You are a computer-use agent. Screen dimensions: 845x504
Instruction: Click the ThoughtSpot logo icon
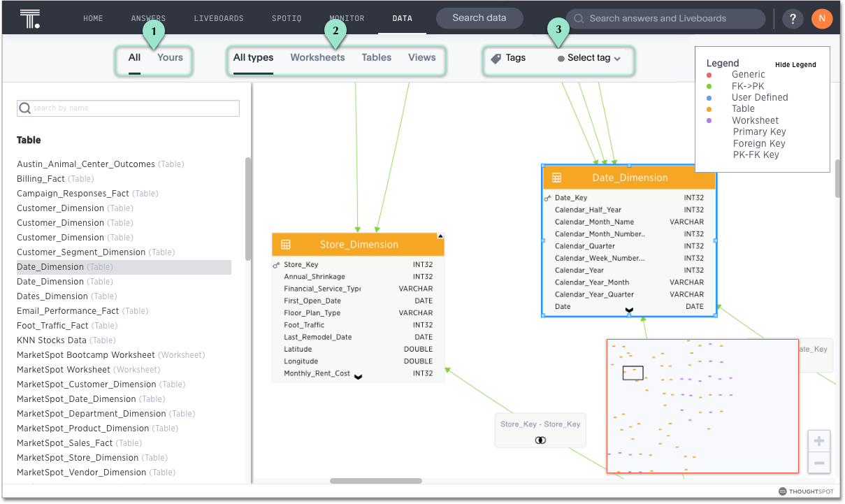[x=29, y=19]
